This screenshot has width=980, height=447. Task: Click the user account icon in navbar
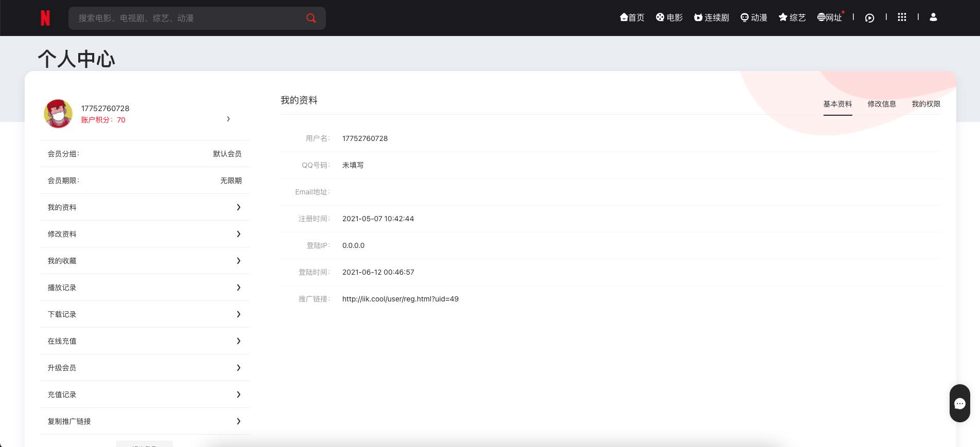pos(933,17)
